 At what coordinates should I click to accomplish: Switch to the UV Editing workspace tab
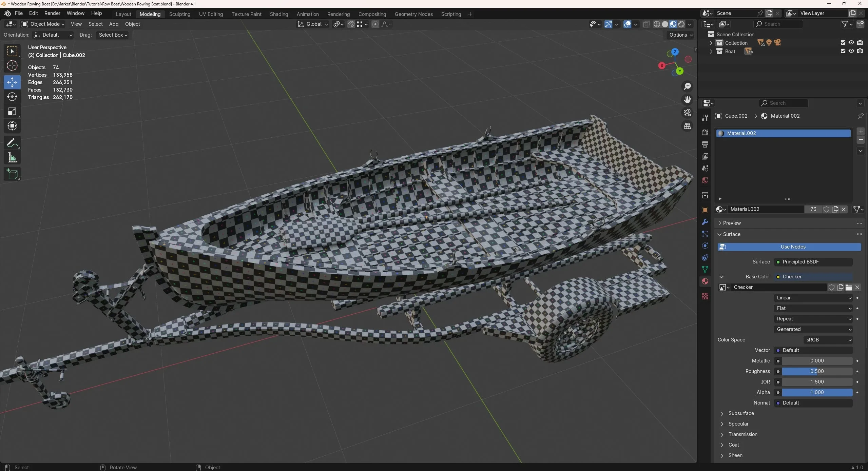211,14
